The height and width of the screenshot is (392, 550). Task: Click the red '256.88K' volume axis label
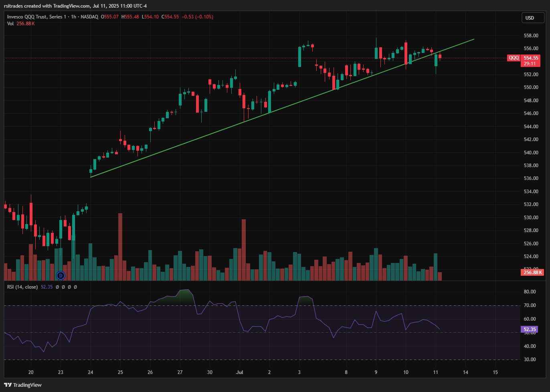(532, 273)
